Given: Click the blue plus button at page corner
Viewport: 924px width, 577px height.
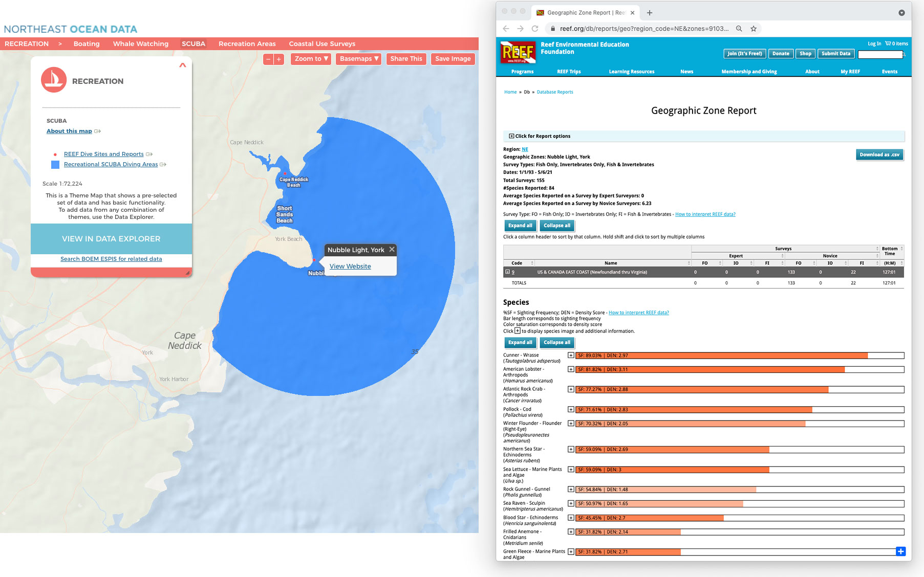Looking at the screenshot, I should click(900, 551).
